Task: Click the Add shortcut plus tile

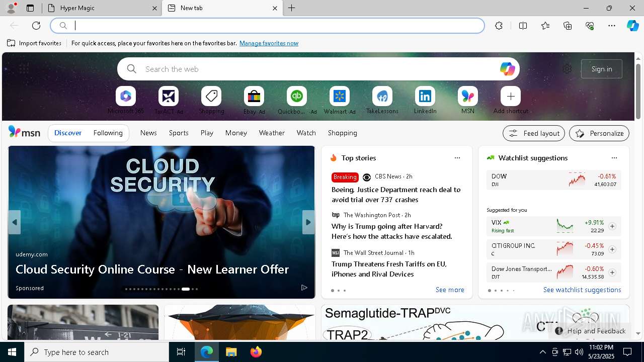Action: coord(511,96)
